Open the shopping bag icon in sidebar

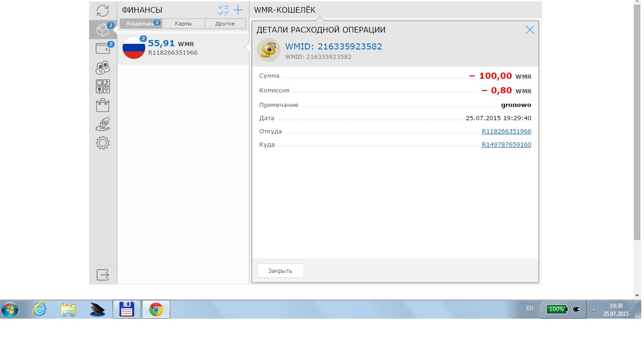click(103, 105)
